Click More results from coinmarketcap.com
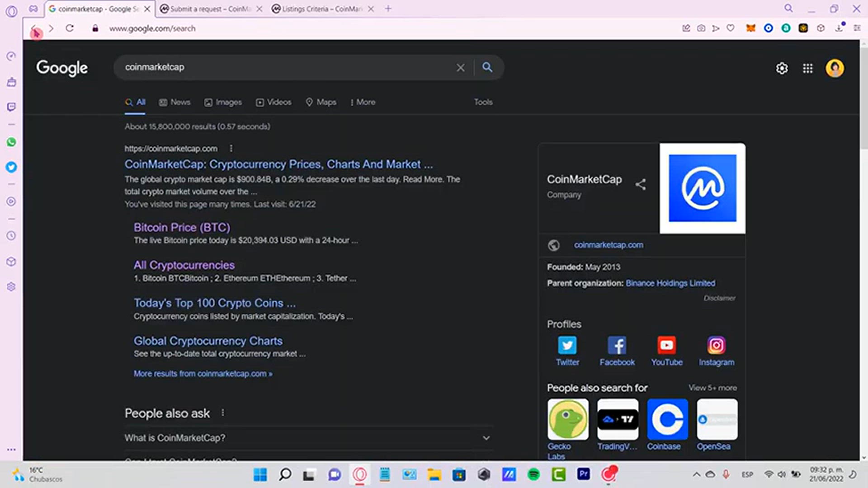868x488 pixels. pyautogui.click(x=203, y=374)
